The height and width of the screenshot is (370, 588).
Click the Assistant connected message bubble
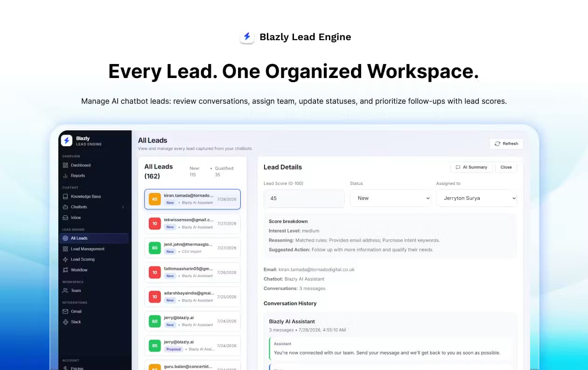[x=390, y=348]
